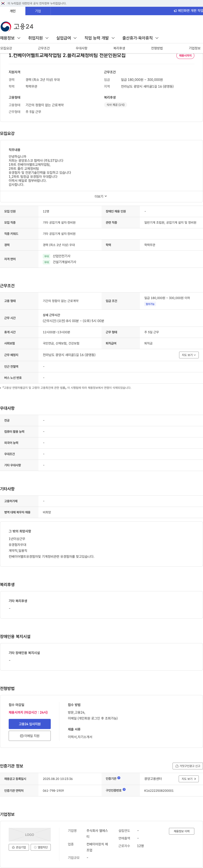This screenshot has width=203, height=868.
Task: Jump to 전형방법 section tab
Action: [157, 48]
